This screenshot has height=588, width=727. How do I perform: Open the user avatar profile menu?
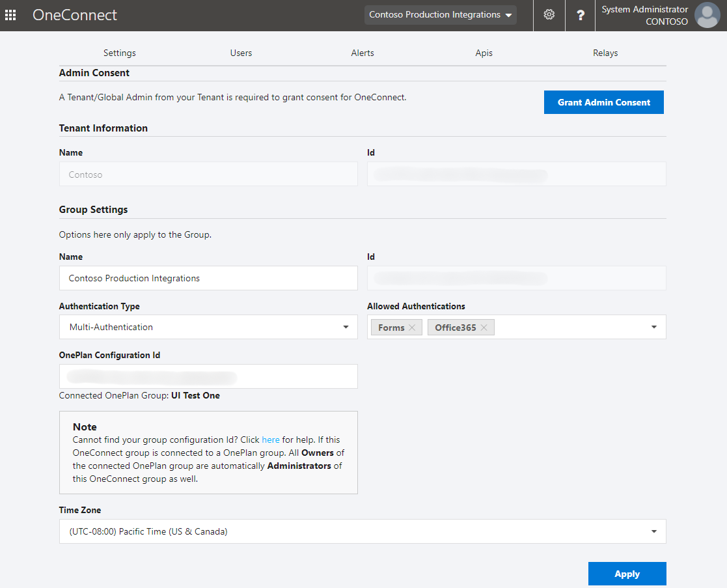707,15
